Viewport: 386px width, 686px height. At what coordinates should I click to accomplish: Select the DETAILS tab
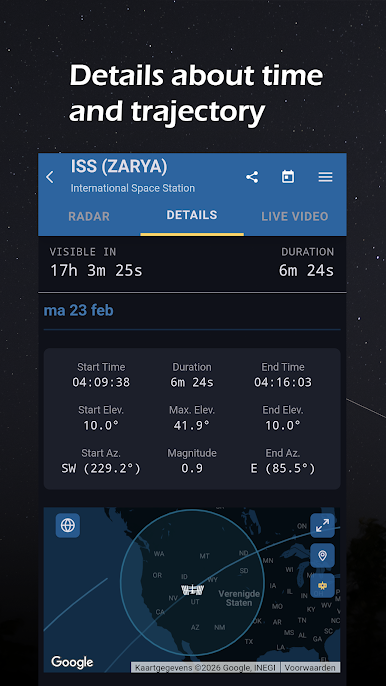(192, 215)
